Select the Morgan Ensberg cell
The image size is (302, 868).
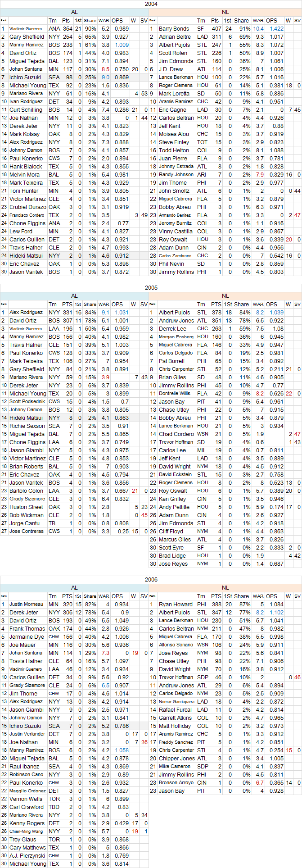click(176, 337)
